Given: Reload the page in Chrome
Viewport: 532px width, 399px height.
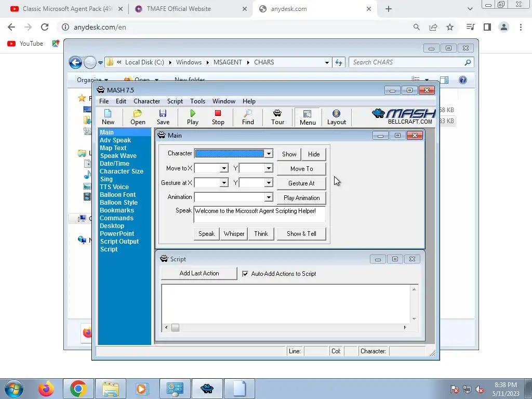Looking at the screenshot, I should click(x=45, y=27).
